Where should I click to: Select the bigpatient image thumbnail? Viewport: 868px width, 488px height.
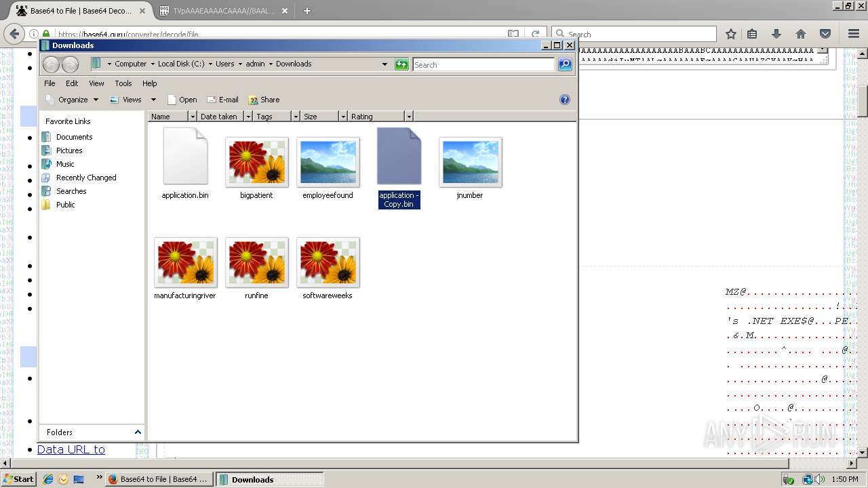point(256,162)
